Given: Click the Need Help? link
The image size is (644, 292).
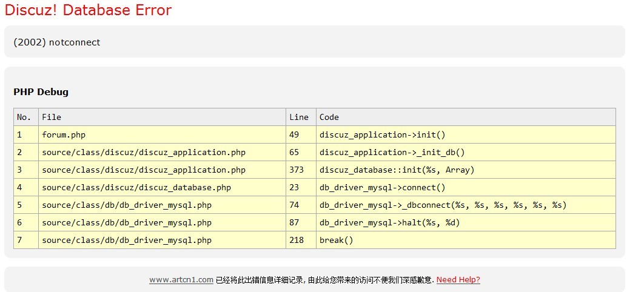Looking at the screenshot, I should click(x=458, y=280).
